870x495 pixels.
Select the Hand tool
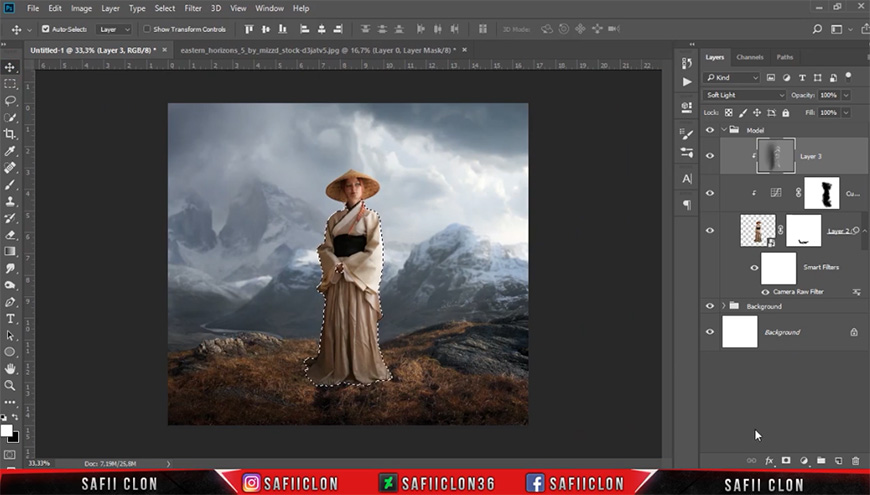point(10,368)
